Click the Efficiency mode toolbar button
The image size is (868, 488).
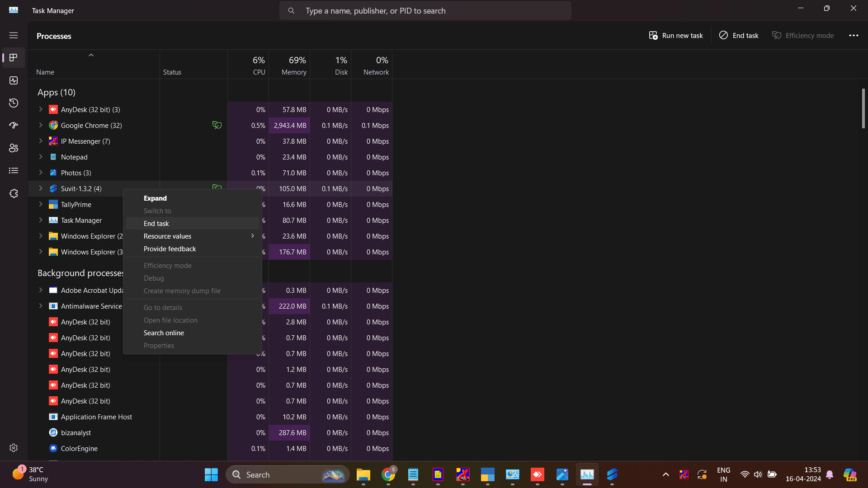(x=803, y=35)
